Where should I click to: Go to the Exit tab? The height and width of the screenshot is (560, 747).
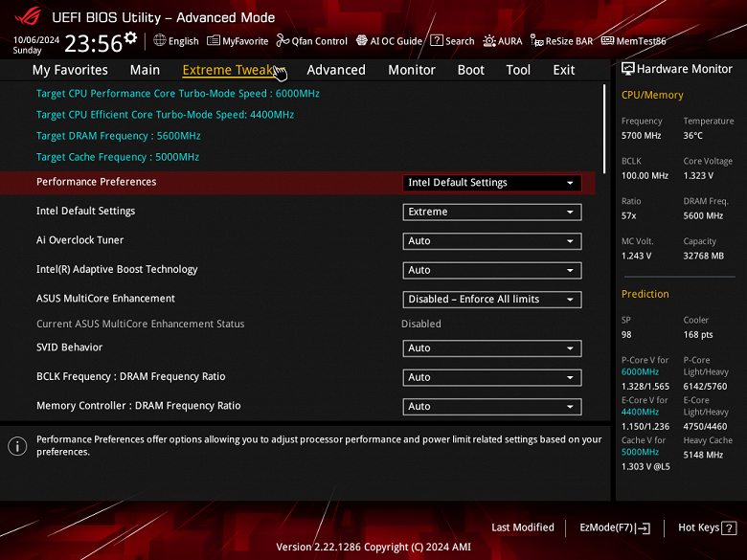563,70
